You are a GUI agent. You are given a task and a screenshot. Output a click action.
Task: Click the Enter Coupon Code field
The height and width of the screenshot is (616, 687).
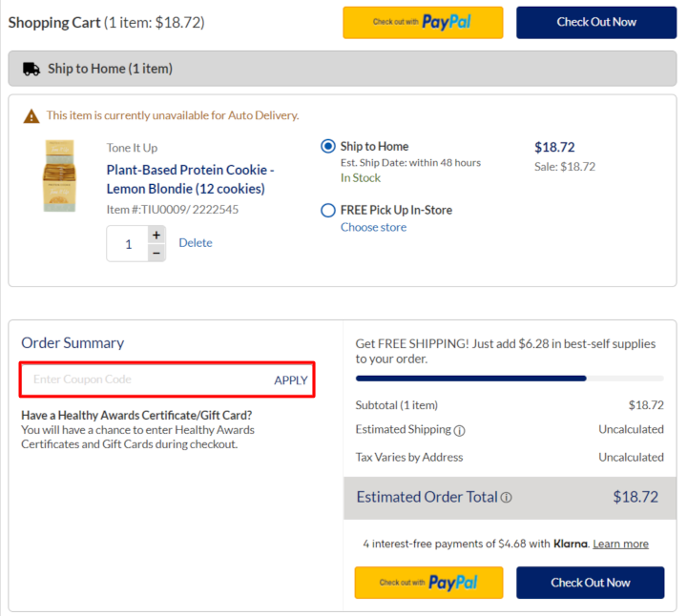[x=143, y=380]
